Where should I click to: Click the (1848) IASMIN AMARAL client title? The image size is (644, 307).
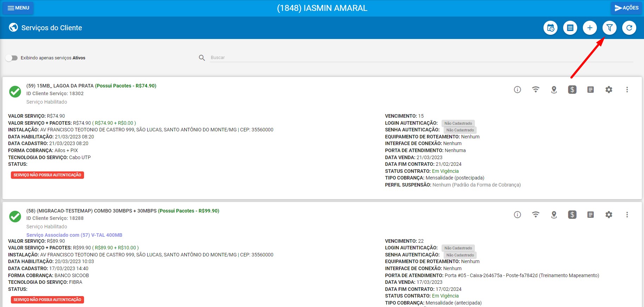click(322, 8)
